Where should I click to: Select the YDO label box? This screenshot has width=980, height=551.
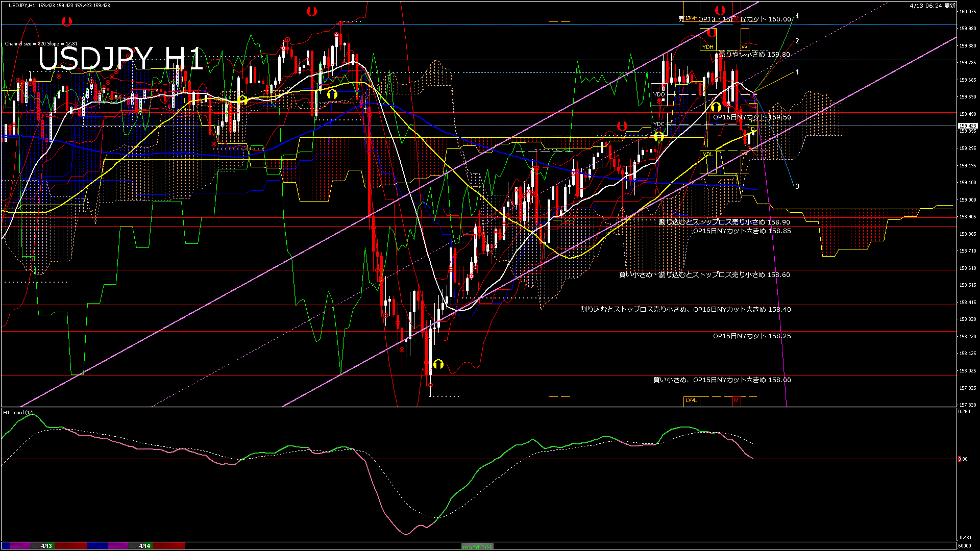pos(659,94)
